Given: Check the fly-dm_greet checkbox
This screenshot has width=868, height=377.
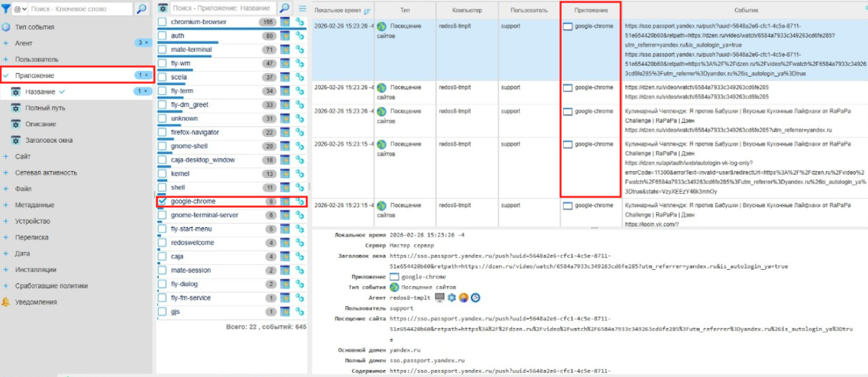Looking at the screenshot, I should (x=162, y=105).
